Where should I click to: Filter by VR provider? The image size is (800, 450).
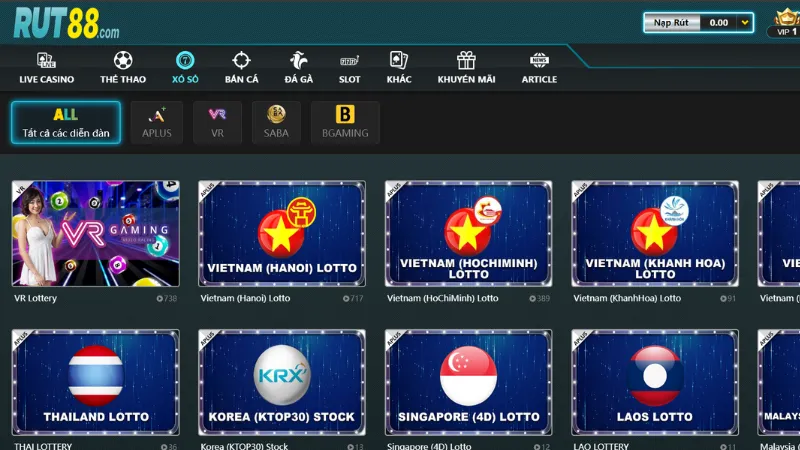[217, 122]
